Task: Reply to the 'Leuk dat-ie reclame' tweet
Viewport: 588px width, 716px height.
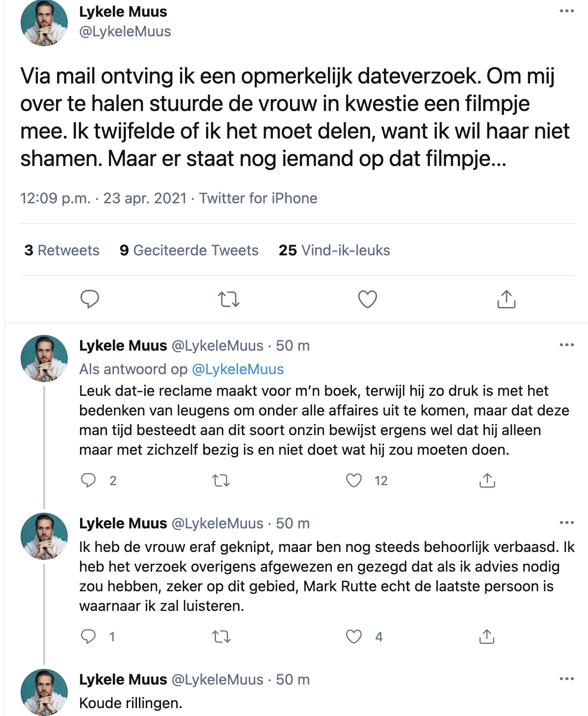Action: click(x=88, y=480)
